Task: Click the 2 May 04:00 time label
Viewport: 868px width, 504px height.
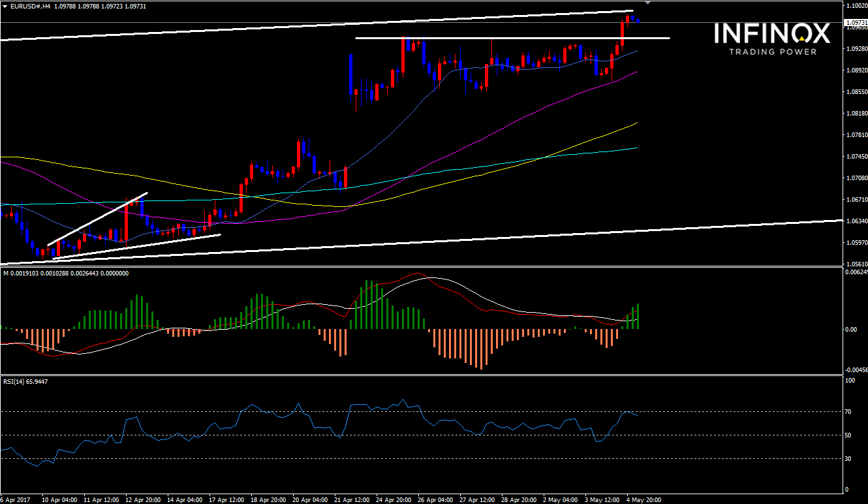Action: (560, 499)
